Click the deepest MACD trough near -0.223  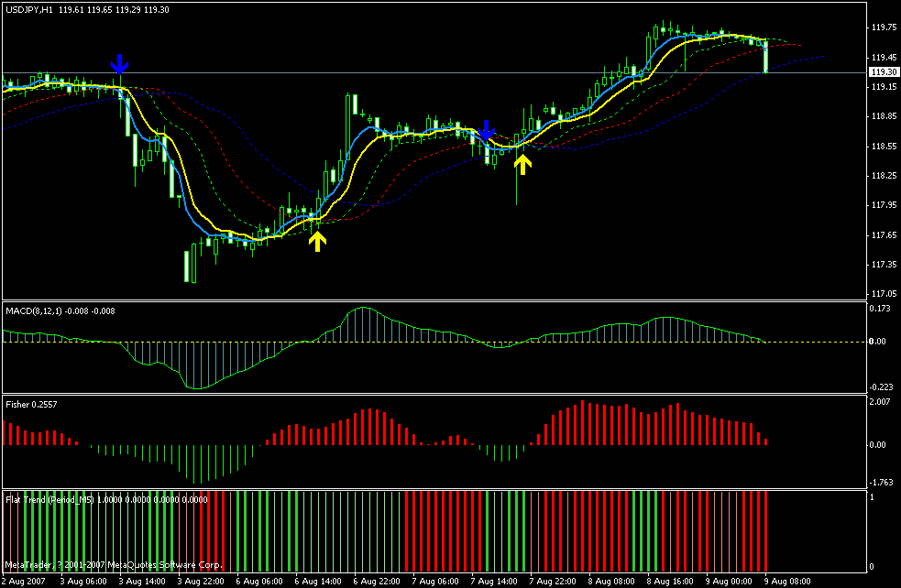point(197,387)
